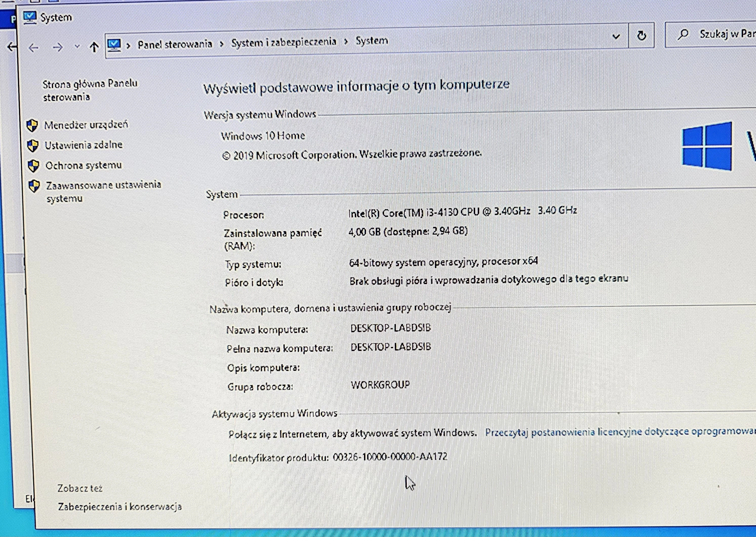Click the search magnifier icon
This screenshot has height=537, width=756.
[683, 34]
